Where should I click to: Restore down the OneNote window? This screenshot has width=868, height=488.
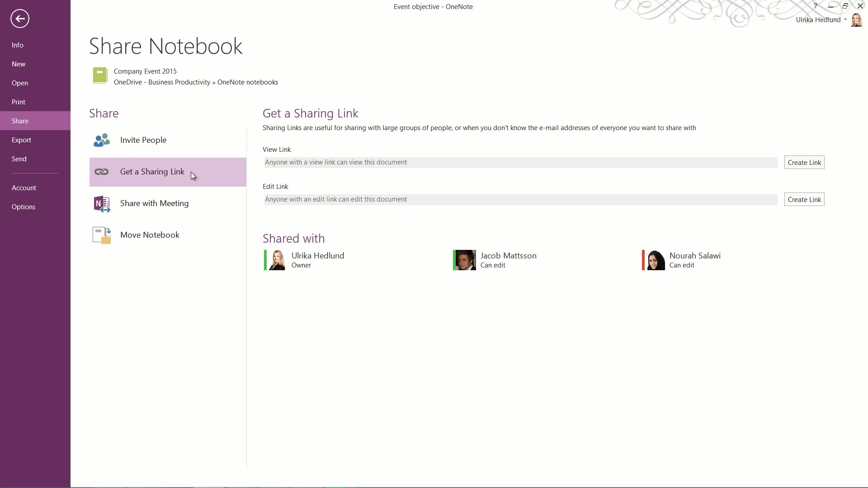tap(845, 6)
